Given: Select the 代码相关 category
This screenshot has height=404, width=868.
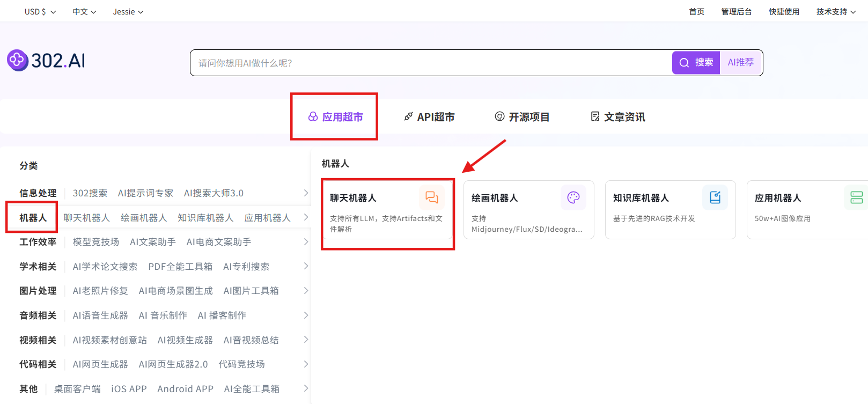Looking at the screenshot, I should click(x=38, y=364).
